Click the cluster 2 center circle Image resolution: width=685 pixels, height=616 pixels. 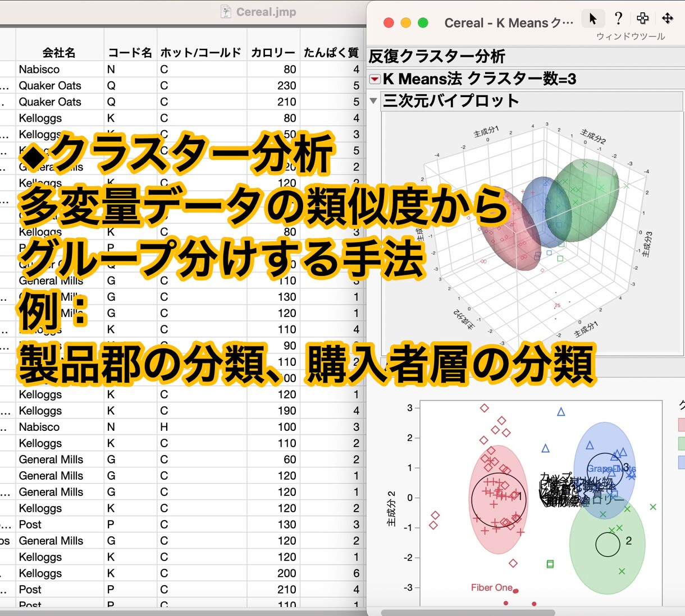pyautogui.click(x=608, y=544)
